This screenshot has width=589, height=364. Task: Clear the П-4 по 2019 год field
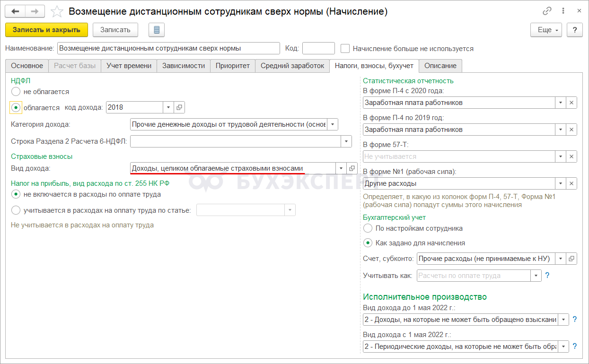(x=571, y=130)
